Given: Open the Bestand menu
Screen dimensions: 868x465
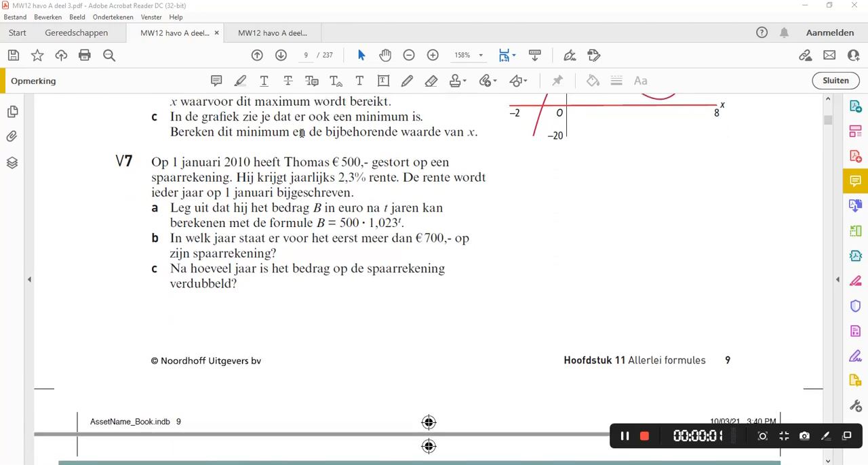Looking at the screenshot, I should [16, 17].
